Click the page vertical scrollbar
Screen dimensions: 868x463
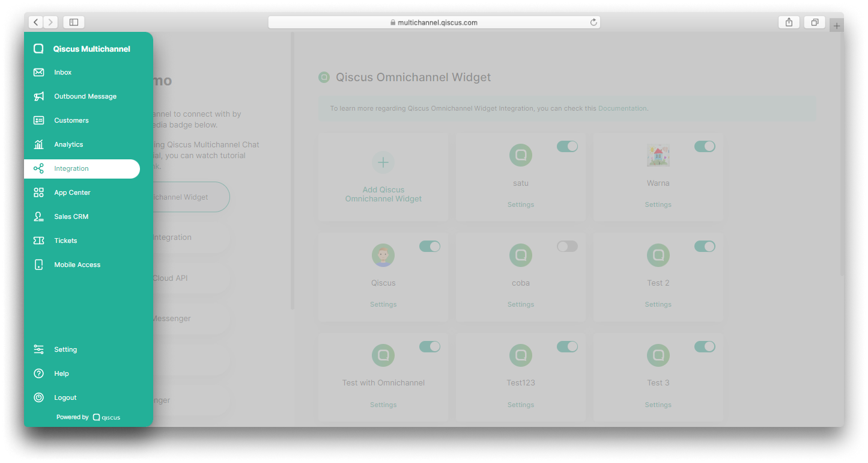point(842,153)
